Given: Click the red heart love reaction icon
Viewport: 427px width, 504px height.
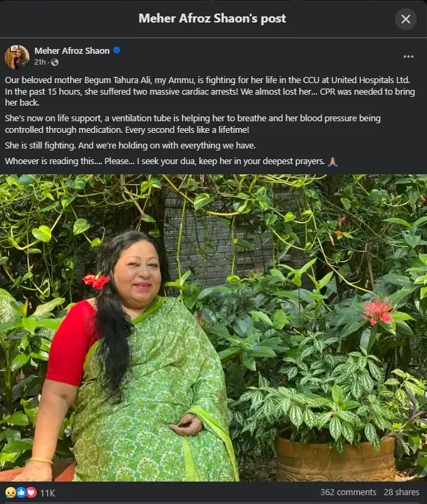Looking at the screenshot, I should click(x=31, y=492).
